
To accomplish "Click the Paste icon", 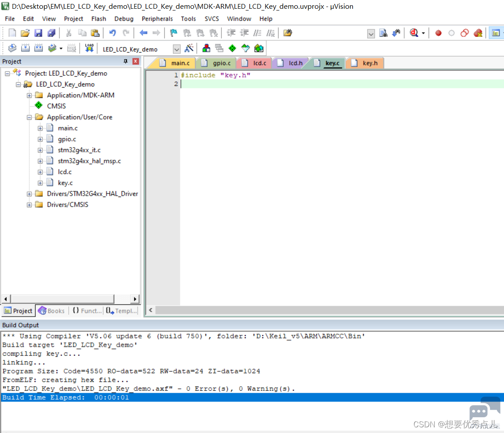I will tap(95, 33).
